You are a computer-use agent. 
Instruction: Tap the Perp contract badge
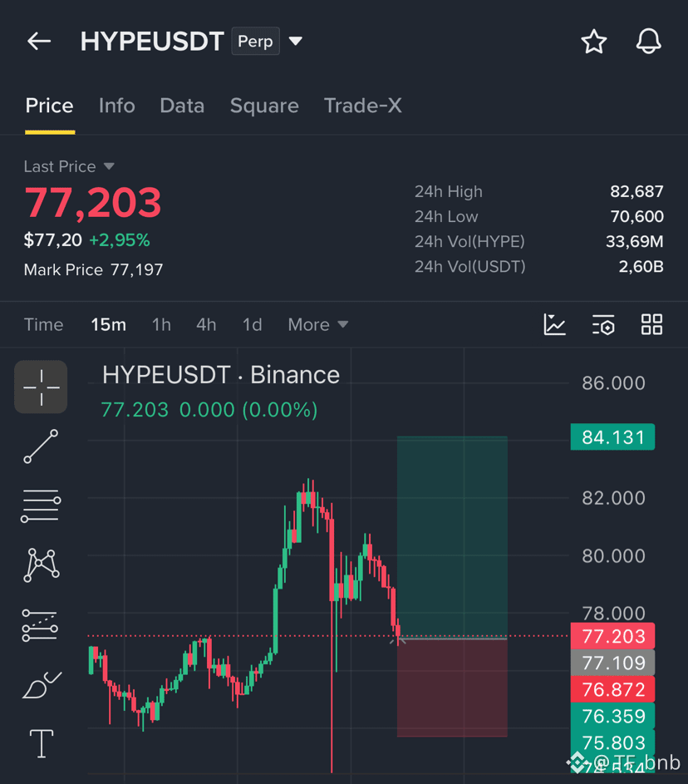255,41
